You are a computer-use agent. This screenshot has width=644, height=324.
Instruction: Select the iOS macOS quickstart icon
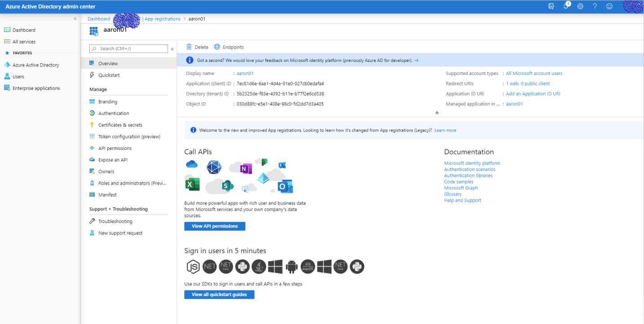pyautogui.click(x=308, y=267)
